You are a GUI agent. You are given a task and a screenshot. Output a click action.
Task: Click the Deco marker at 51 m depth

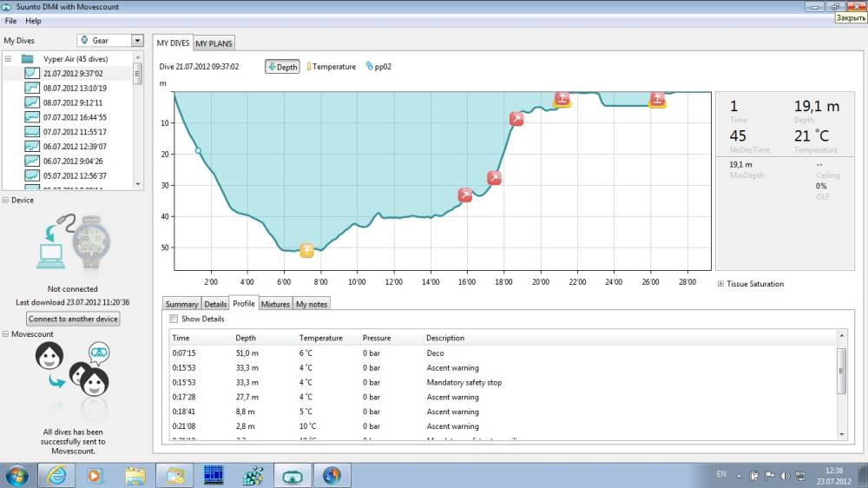306,251
